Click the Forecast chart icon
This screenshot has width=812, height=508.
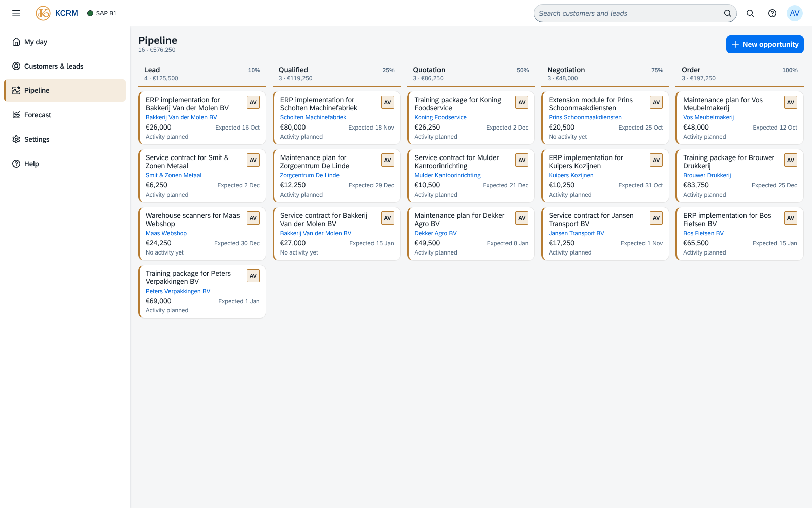(16, 115)
